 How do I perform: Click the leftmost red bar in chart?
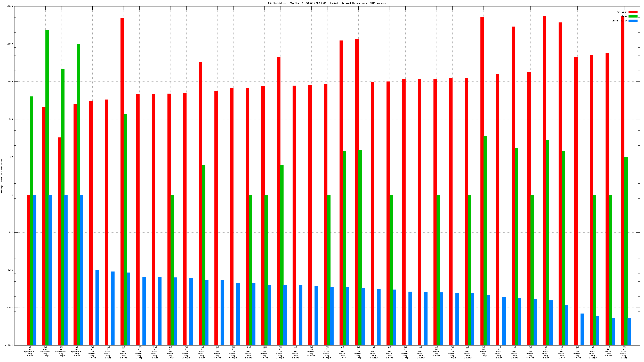click(x=28, y=269)
